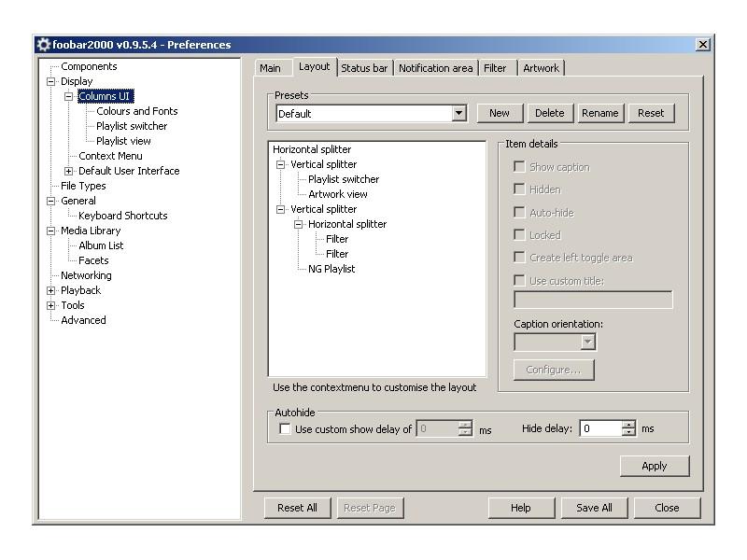Expand the Playback tree node
747x560 pixels.
[50, 290]
